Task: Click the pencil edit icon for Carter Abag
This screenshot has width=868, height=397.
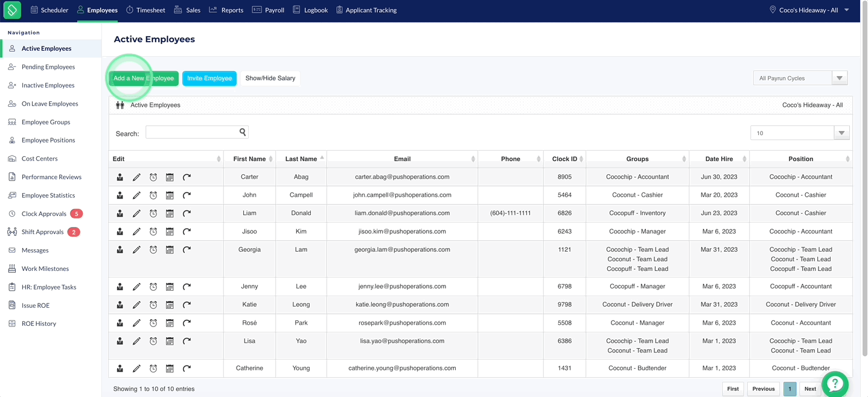Action: pyautogui.click(x=136, y=177)
